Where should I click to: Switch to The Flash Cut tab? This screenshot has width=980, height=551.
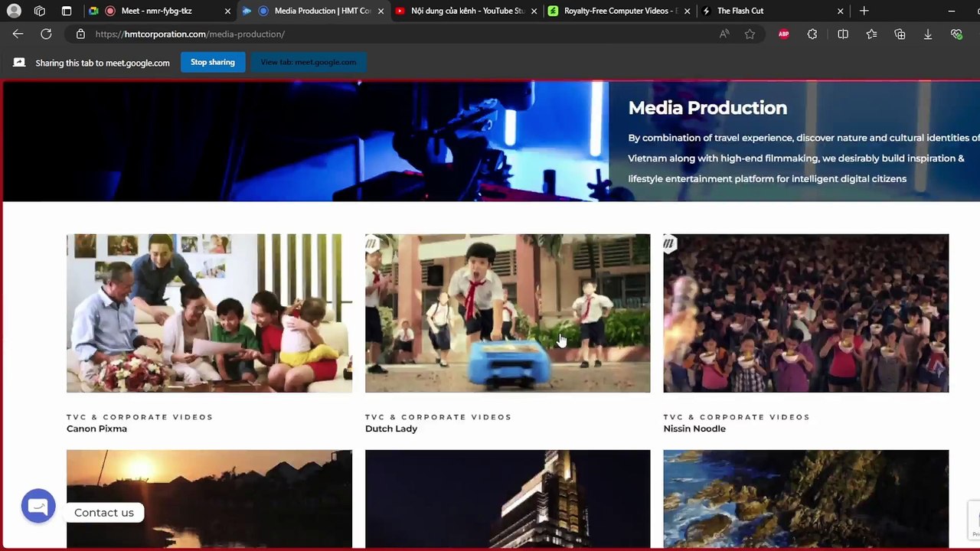773,11
